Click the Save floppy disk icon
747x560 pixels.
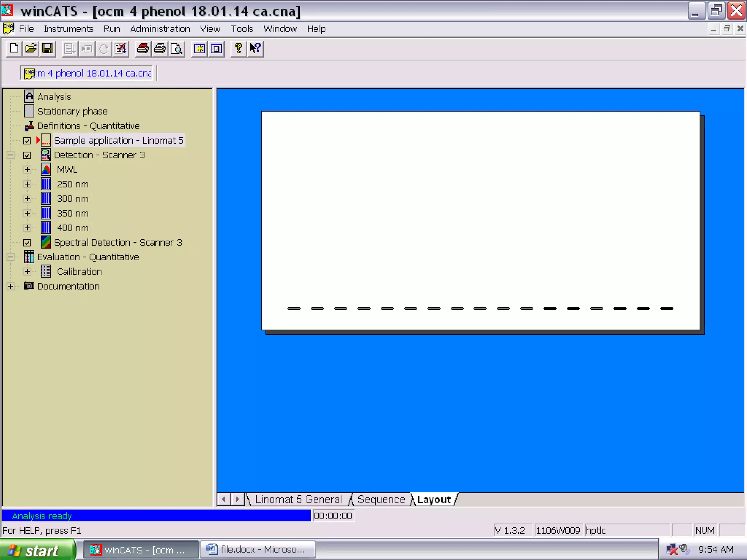click(47, 48)
